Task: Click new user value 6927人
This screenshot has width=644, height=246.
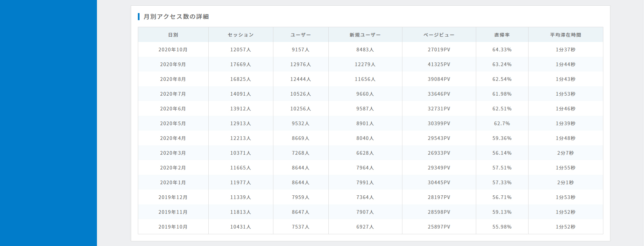Action: pyautogui.click(x=365, y=227)
